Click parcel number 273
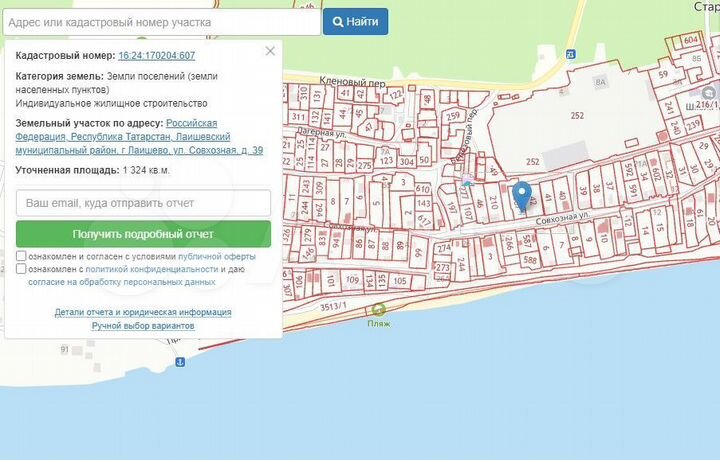The width and height of the screenshot is (720, 460). point(442,268)
